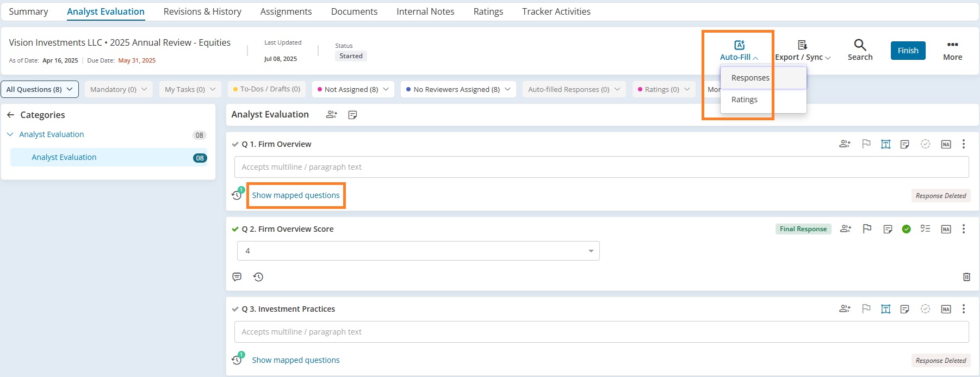Click text box icon for Q1 Firm Overview

click(x=886, y=144)
